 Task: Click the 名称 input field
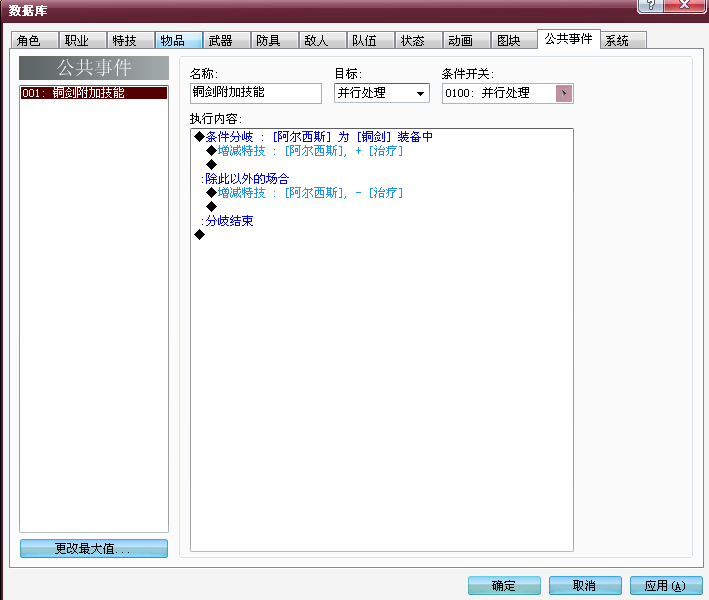[x=256, y=93]
